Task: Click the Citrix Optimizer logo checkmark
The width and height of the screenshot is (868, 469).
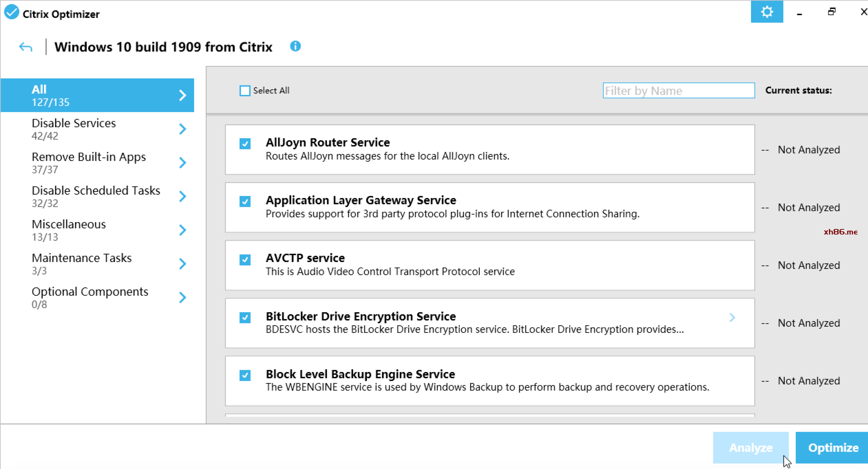Action: [x=11, y=12]
